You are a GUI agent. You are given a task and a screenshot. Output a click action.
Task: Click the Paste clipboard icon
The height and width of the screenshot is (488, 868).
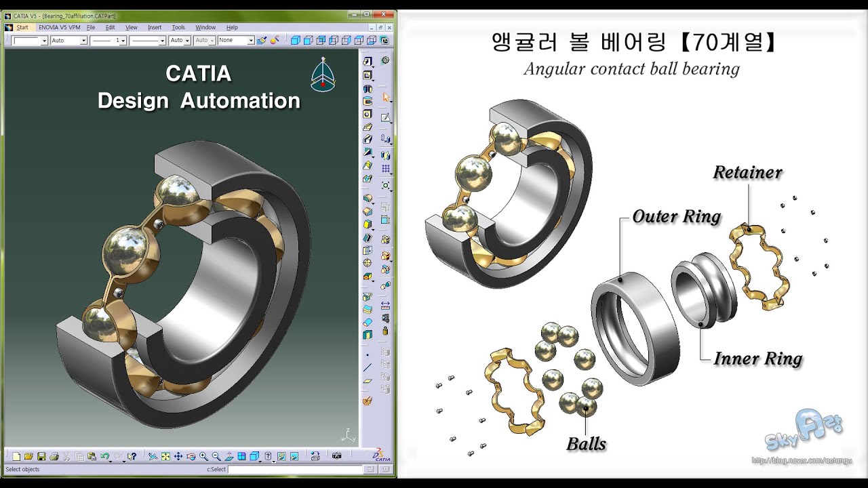[92, 456]
